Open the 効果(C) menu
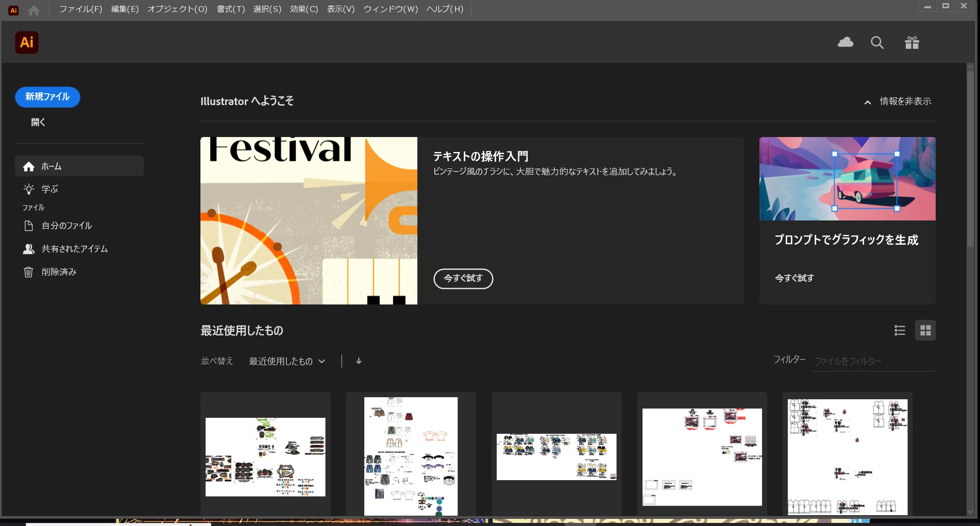 click(304, 9)
